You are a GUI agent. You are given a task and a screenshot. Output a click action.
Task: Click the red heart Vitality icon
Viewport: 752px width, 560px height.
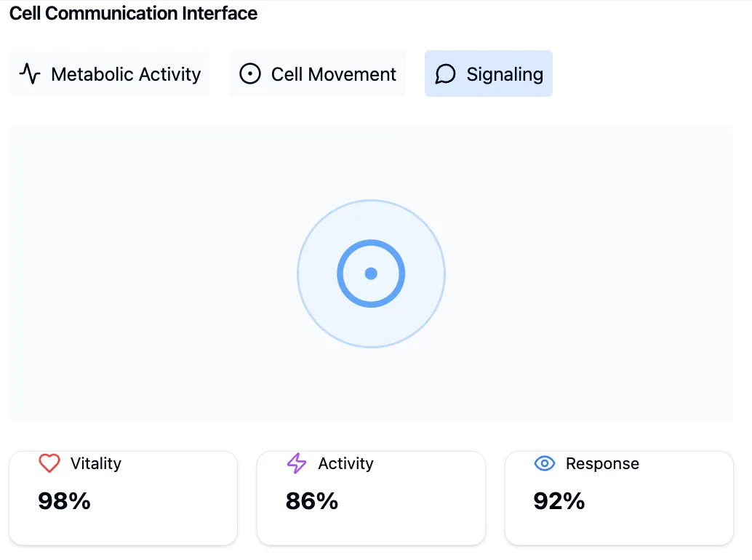(x=49, y=463)
